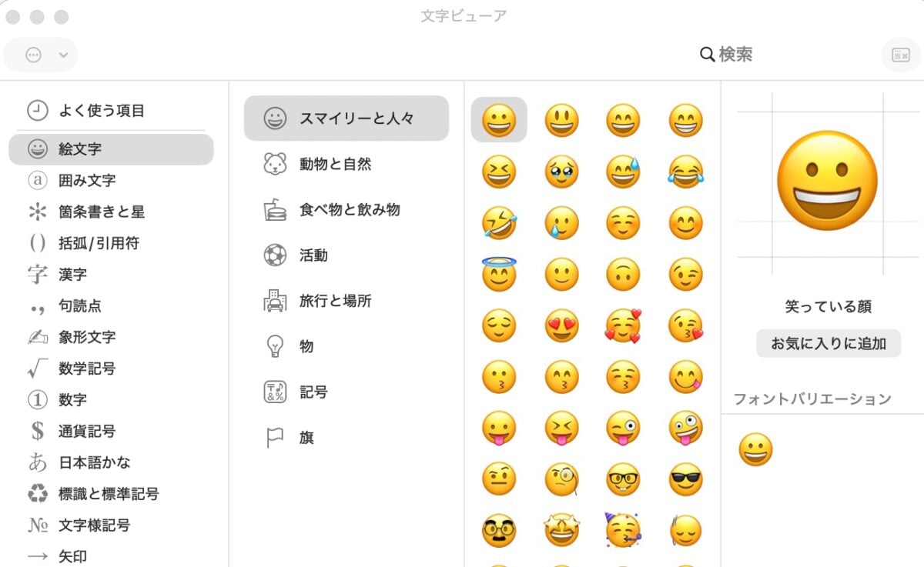Click お気に入りに追加 button
The height and width of the screenshot is (567, 924).
(829, 344)
